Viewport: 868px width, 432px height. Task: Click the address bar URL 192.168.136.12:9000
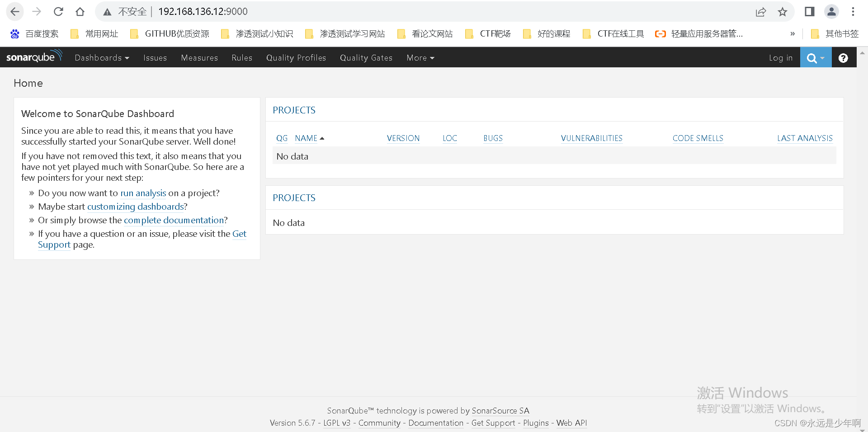click(x=203, y=12)
